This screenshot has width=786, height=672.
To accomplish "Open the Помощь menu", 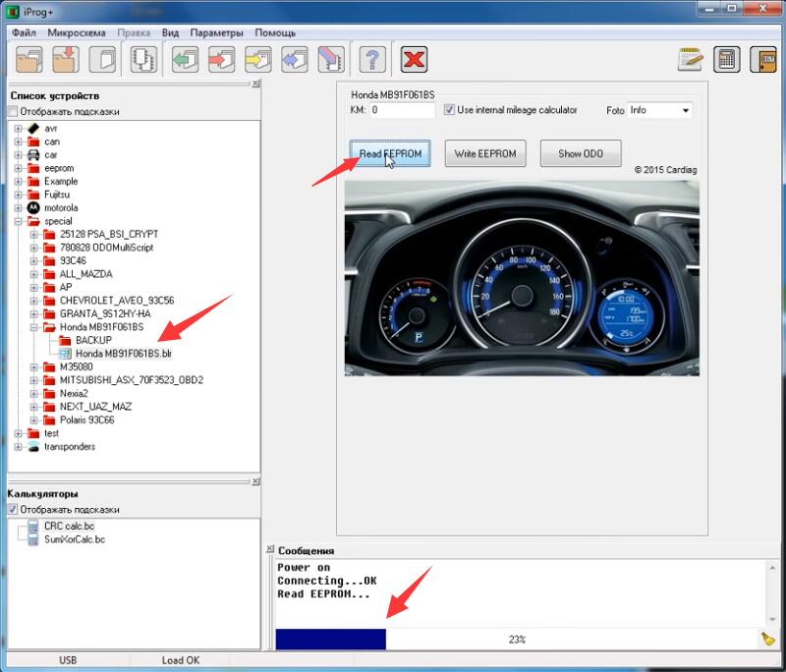I will [275, 32].
